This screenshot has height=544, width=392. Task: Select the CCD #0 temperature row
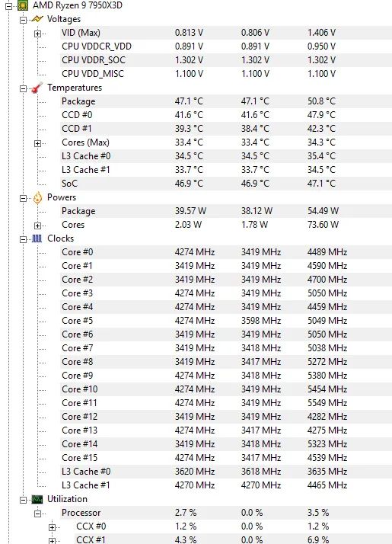point(226,115)
